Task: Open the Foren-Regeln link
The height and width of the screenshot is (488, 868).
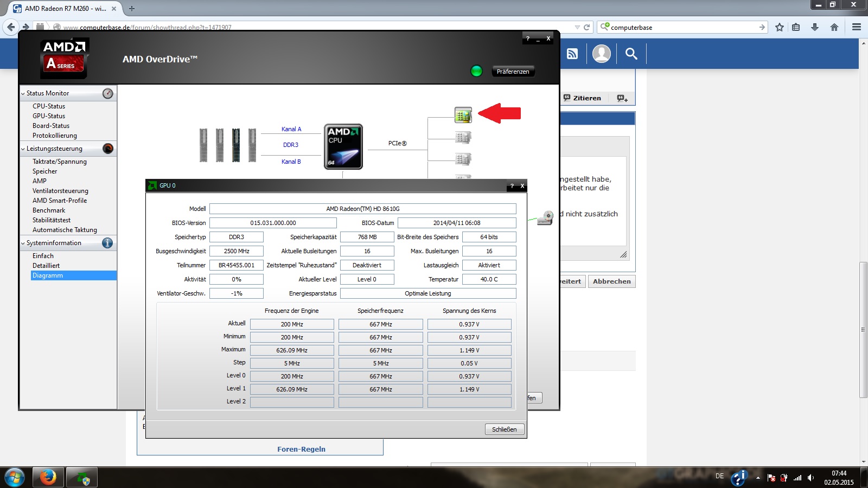Action: click(301, 449)
